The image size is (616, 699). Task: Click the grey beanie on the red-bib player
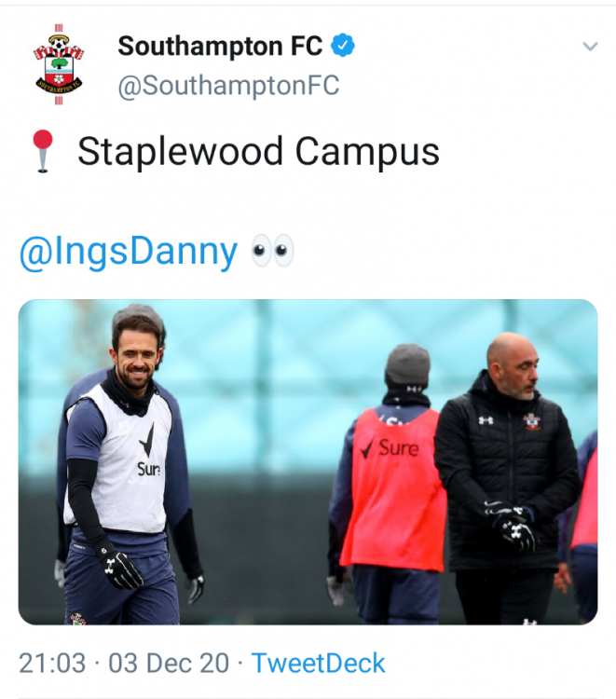407,363
